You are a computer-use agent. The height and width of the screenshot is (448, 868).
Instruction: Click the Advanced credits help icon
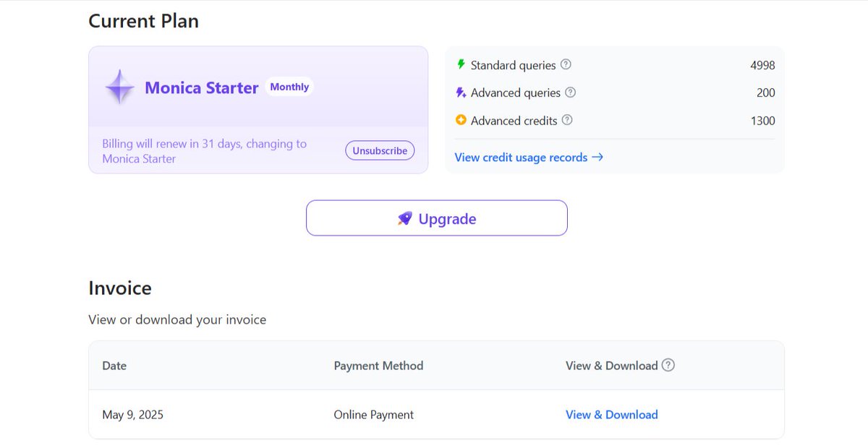[x=567, y=120]
